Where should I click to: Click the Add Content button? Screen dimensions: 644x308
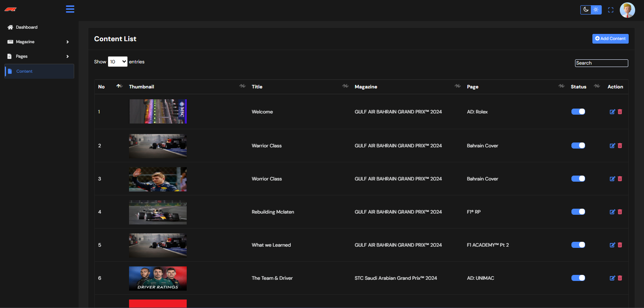(x=610, y=38)
